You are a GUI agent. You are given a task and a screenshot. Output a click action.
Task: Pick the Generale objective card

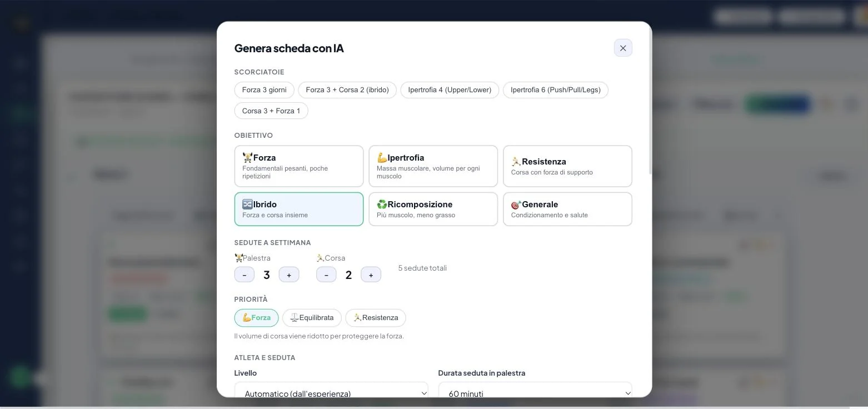coord(567,209)
